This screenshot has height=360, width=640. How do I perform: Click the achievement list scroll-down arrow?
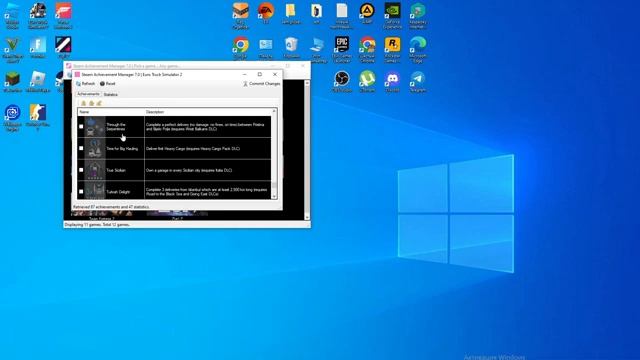(274, 197)
